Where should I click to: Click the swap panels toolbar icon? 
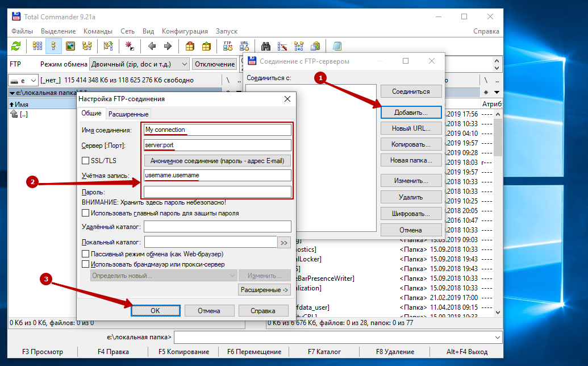[x=109, y=46]
